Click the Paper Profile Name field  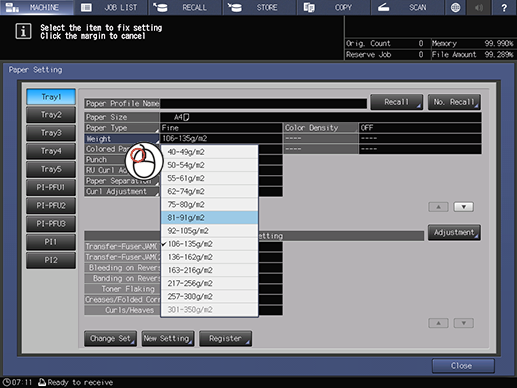[x=263, y=104]
